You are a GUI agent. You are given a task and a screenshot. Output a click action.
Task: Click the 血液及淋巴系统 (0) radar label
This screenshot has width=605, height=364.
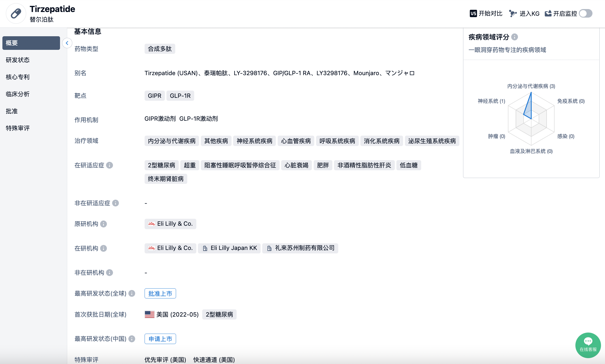531,151
